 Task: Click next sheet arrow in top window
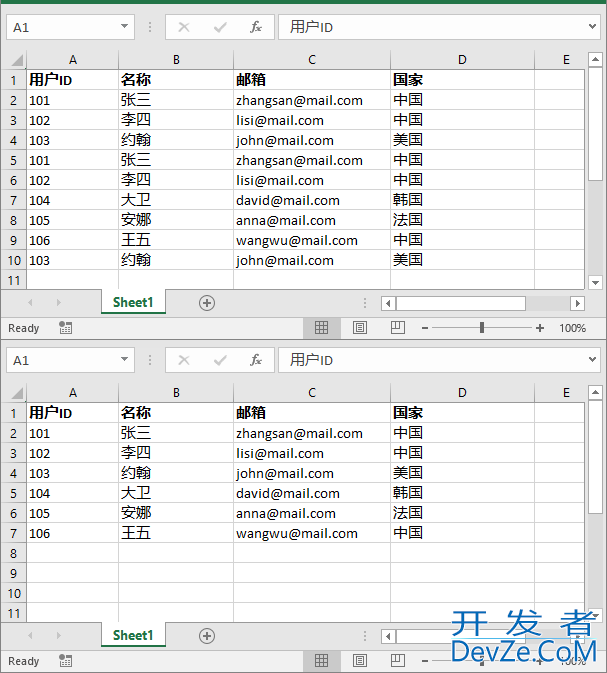tap(59, 303)
